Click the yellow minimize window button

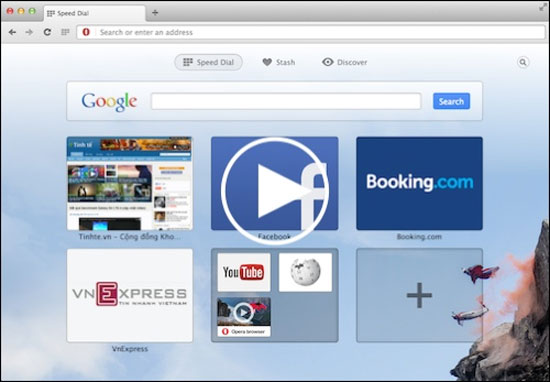pyautogui.click(x=21, y=11)
